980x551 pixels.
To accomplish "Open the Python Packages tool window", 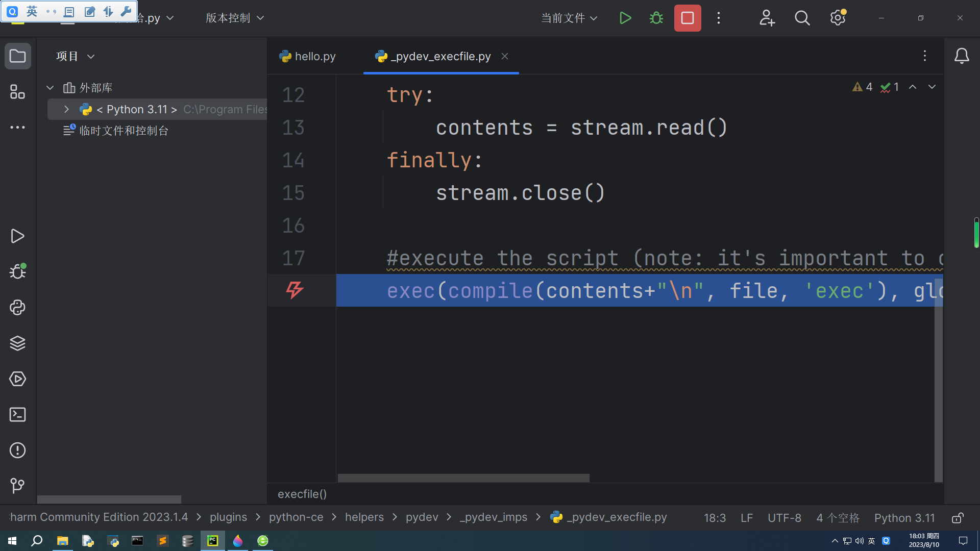I will tap(18, 343).
